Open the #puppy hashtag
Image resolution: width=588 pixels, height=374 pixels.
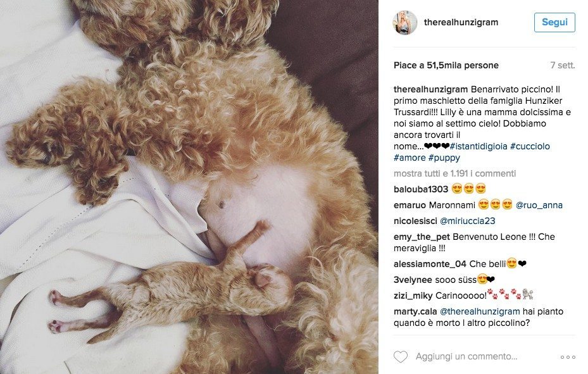pos(444,158)
